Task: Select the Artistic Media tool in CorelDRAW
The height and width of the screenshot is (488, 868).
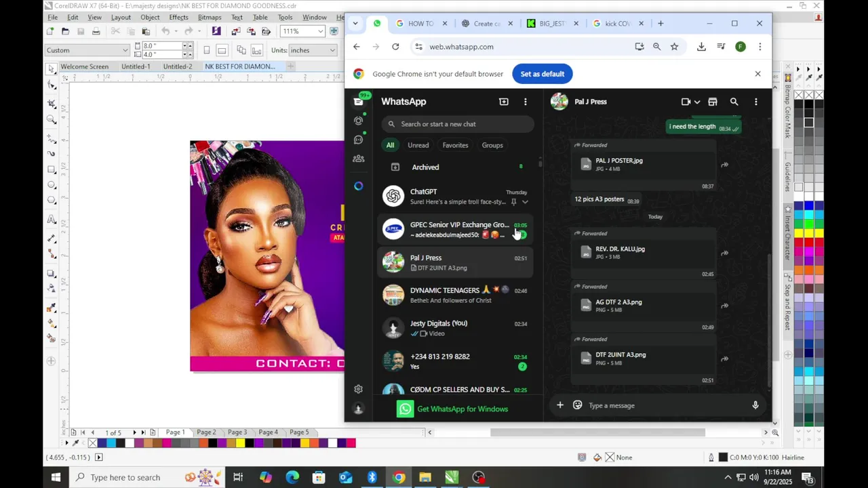Action: pos(52,153)
